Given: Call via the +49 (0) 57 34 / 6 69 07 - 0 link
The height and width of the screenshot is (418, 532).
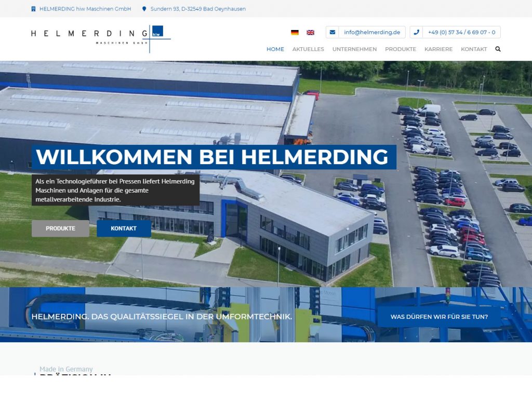Looking at the screenshot, I should (461, 32).
